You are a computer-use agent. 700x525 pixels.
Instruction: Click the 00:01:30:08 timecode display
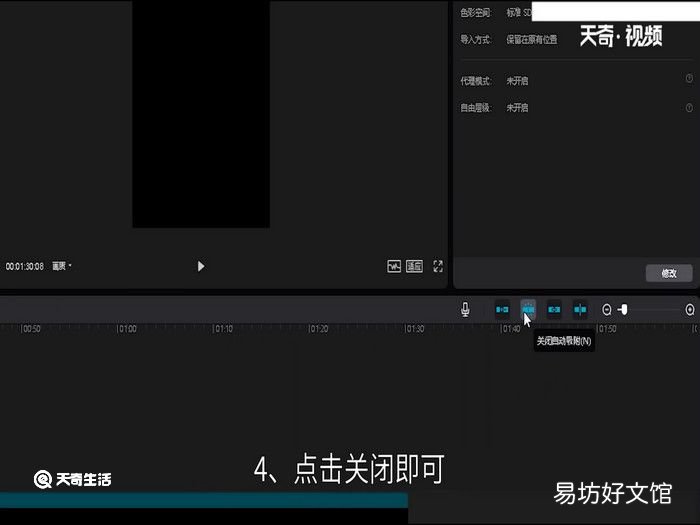(x=25, y=267)
